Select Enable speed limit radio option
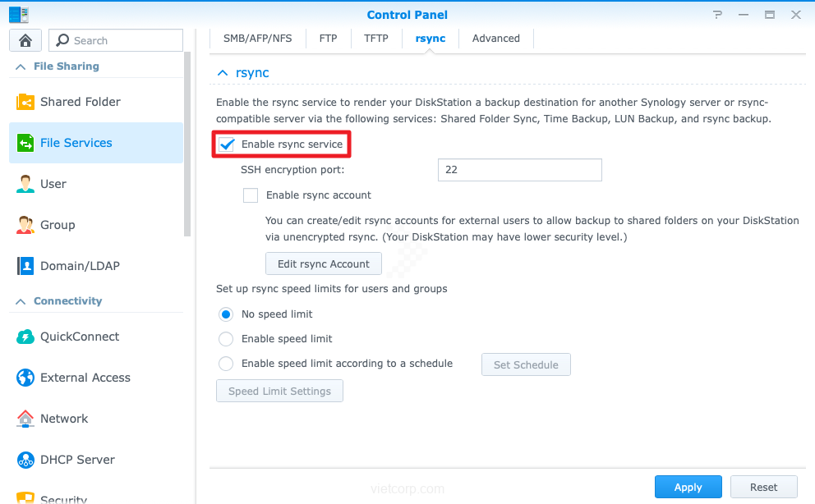Image resolution: width=815 pixels, height=504 pixels. pos(226,339)
